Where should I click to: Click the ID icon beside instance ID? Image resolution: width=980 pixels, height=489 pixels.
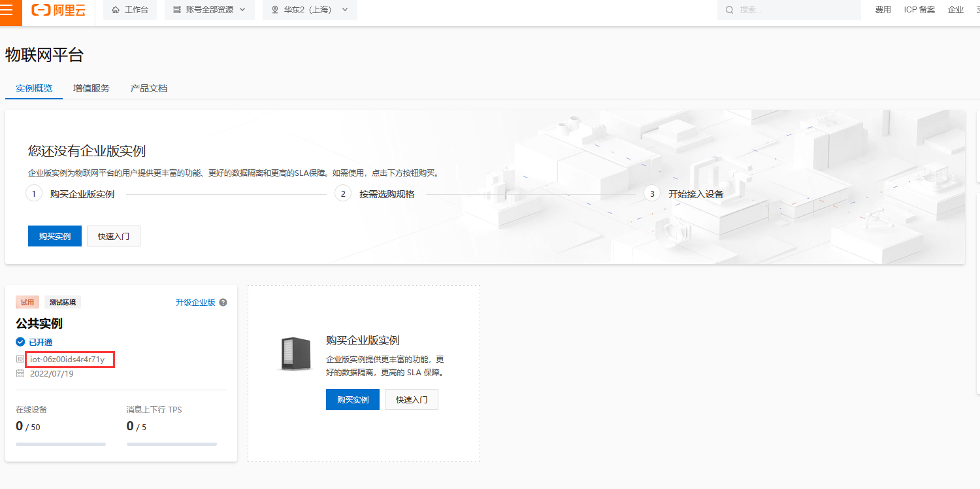(x=20, y=359)
